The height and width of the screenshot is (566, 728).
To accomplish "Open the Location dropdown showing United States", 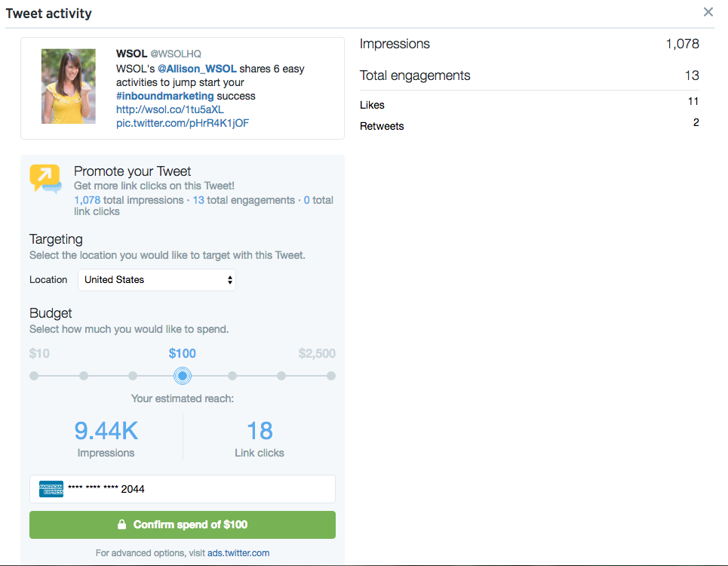I will [157, 280].
